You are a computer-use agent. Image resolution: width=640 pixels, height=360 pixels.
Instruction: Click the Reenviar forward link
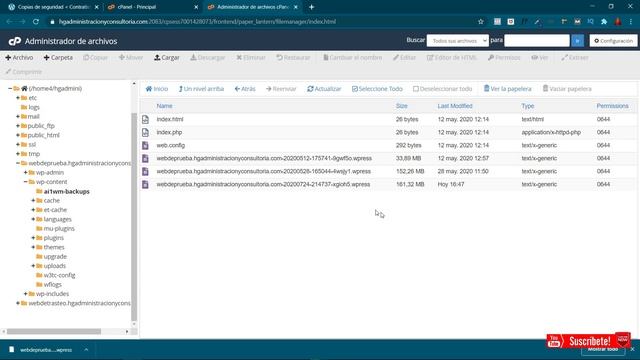[x=281, y=89]
